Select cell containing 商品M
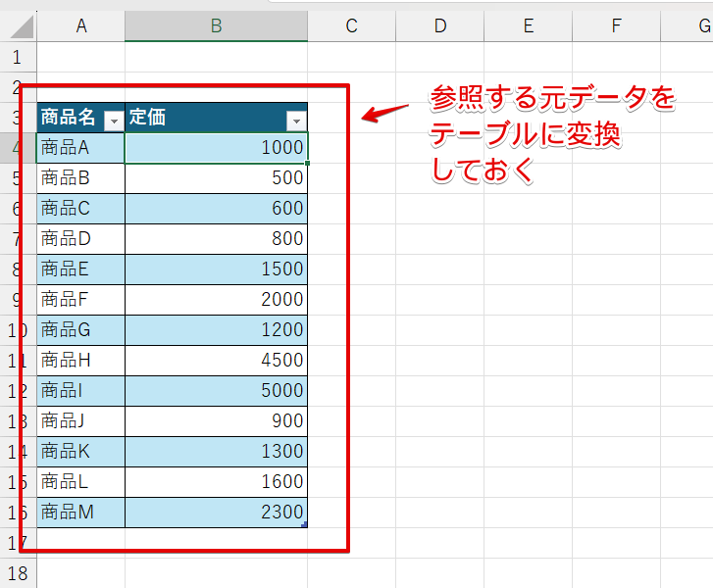The height and width of the screenshot is (588, 713). pos(81,513)
